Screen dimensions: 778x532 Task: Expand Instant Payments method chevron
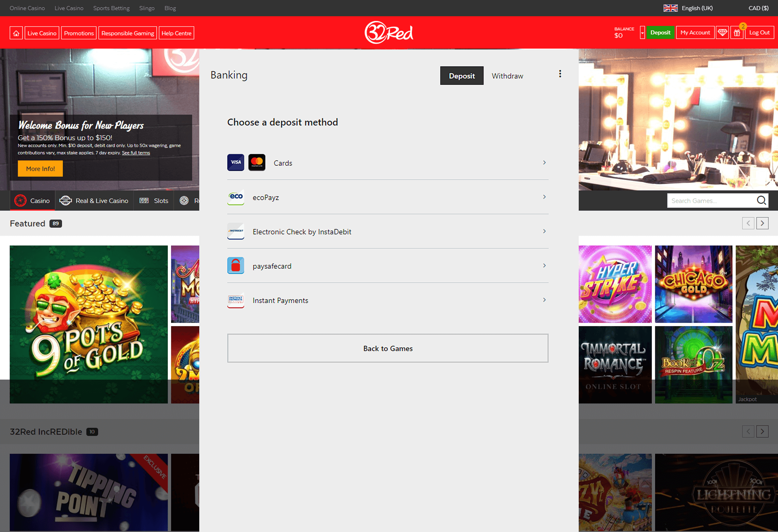point(544,300)
